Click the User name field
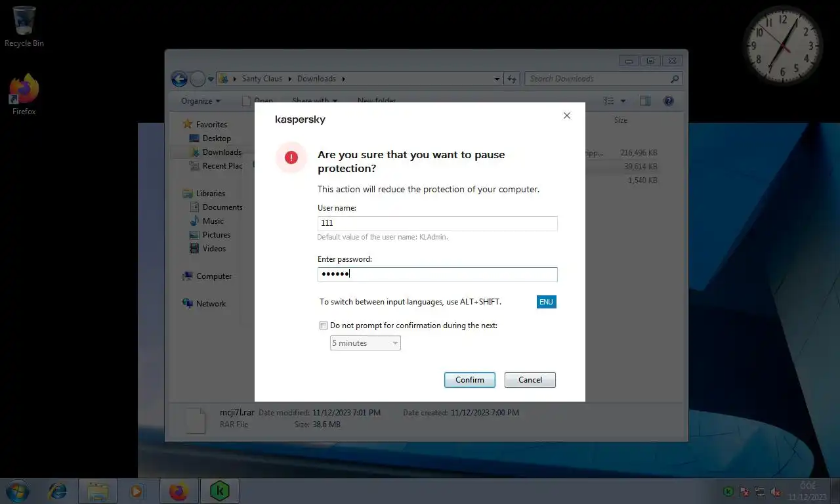 438,223
